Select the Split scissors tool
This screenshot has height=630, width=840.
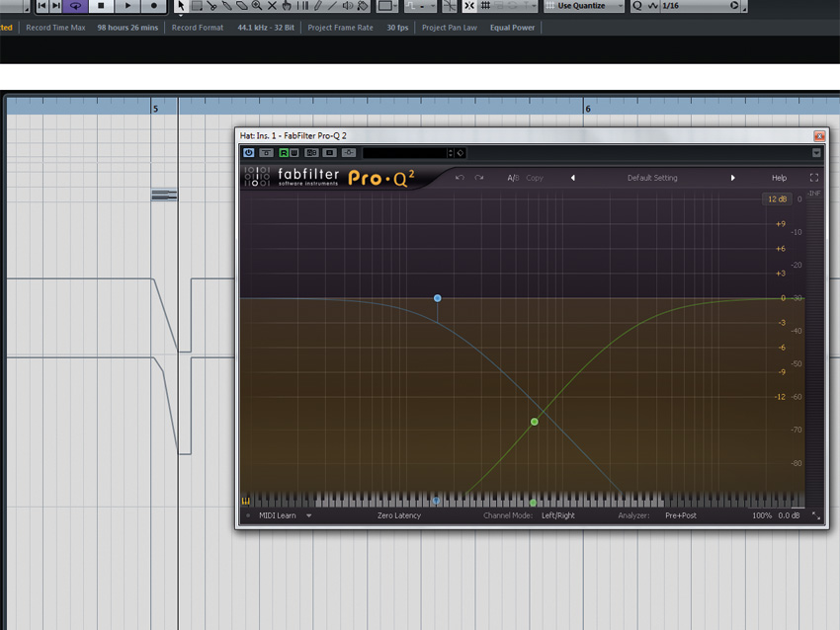click(212, 6)
